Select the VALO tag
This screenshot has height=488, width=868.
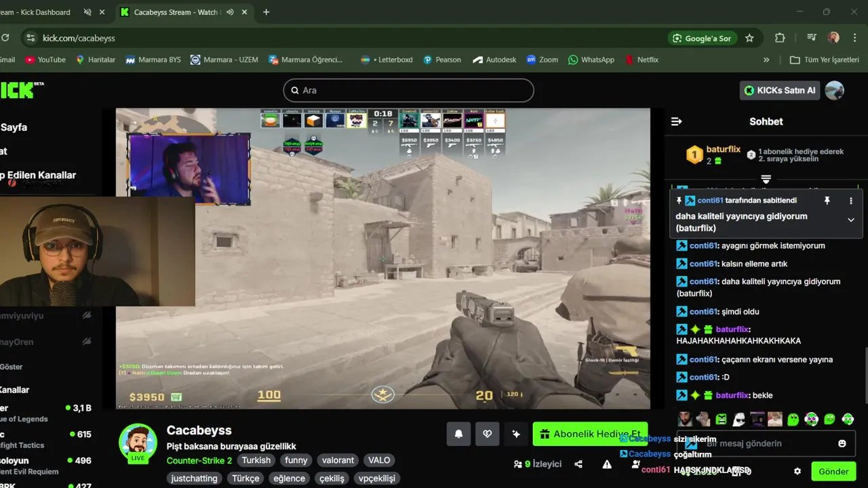point(379,460)
